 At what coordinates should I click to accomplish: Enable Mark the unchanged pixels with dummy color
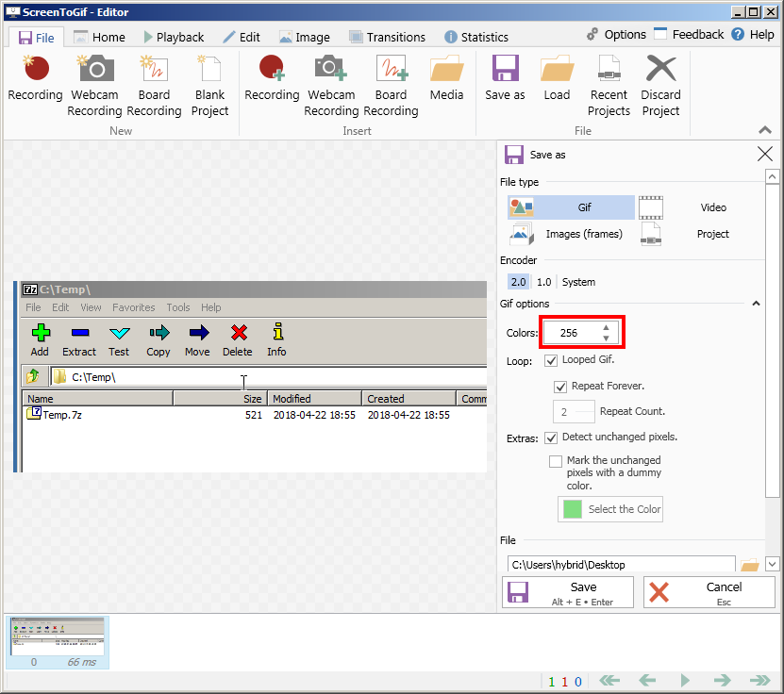(x=556, y=461)
